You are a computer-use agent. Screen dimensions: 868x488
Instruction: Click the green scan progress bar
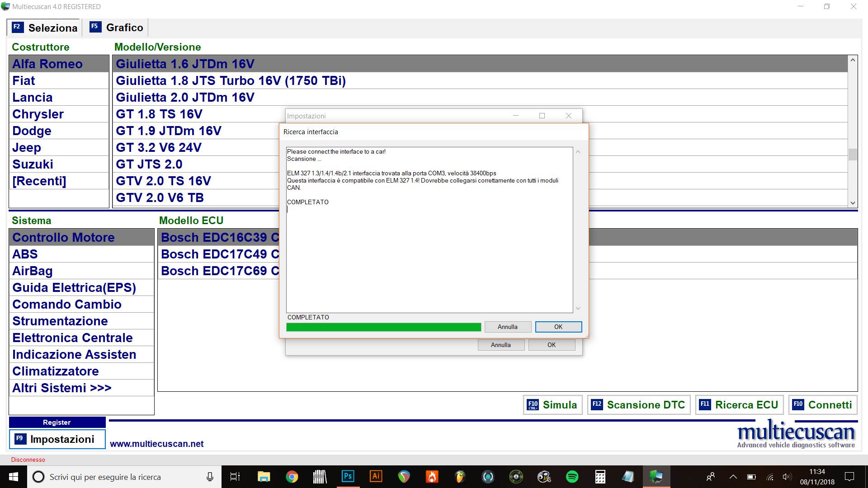click(x=384, y=327)
